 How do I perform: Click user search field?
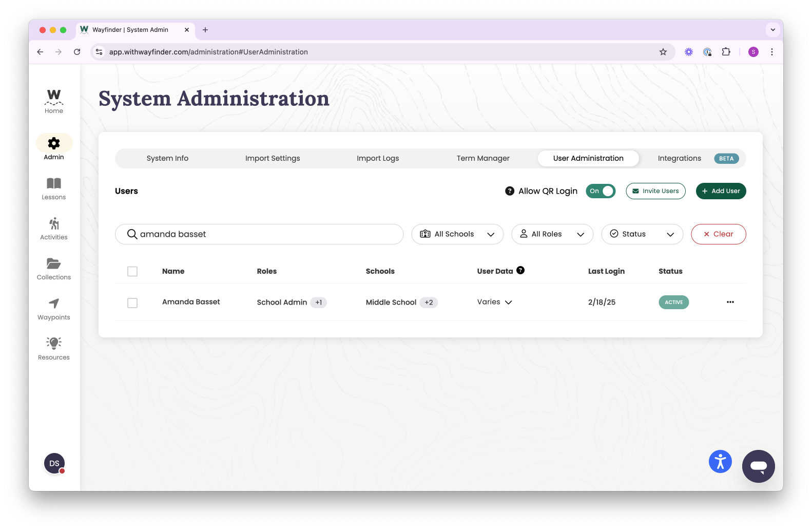tap(259, 234)
